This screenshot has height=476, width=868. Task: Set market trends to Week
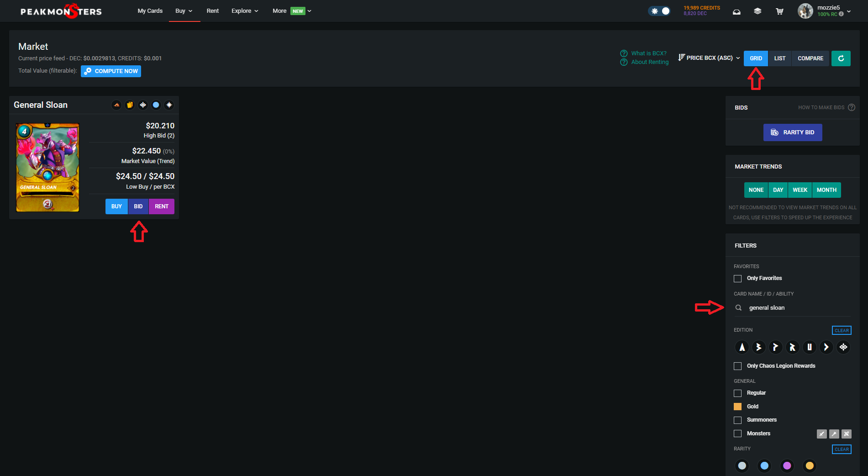[x=800, y=190]
